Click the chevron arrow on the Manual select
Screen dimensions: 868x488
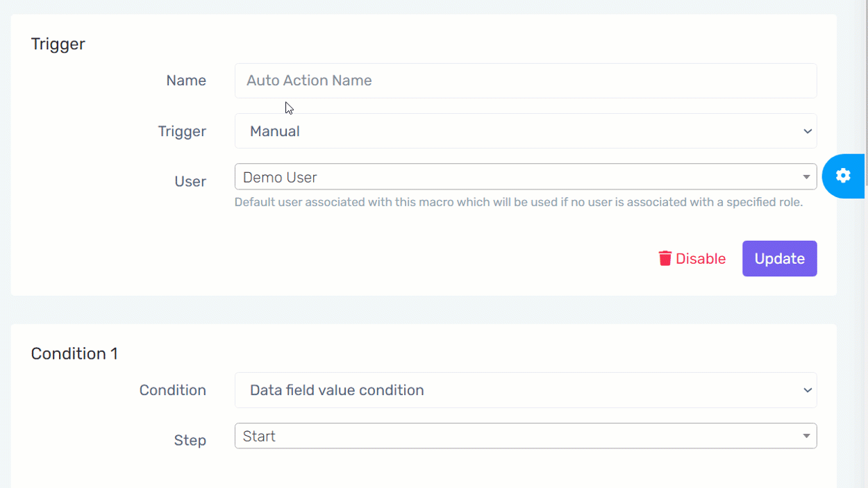point(807,131)
